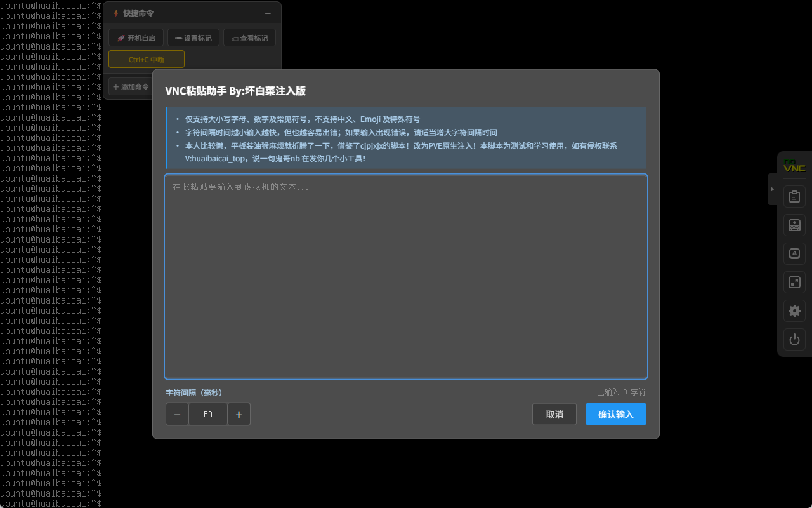Click the noVNC logo
This screenshot has width=812, height=508.
coord(794,166)
